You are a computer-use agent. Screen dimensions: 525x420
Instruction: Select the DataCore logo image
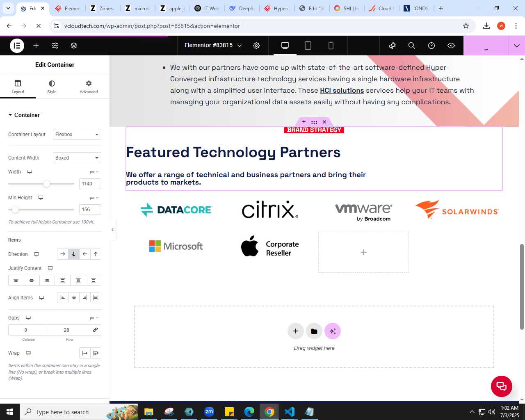[176, 210]
